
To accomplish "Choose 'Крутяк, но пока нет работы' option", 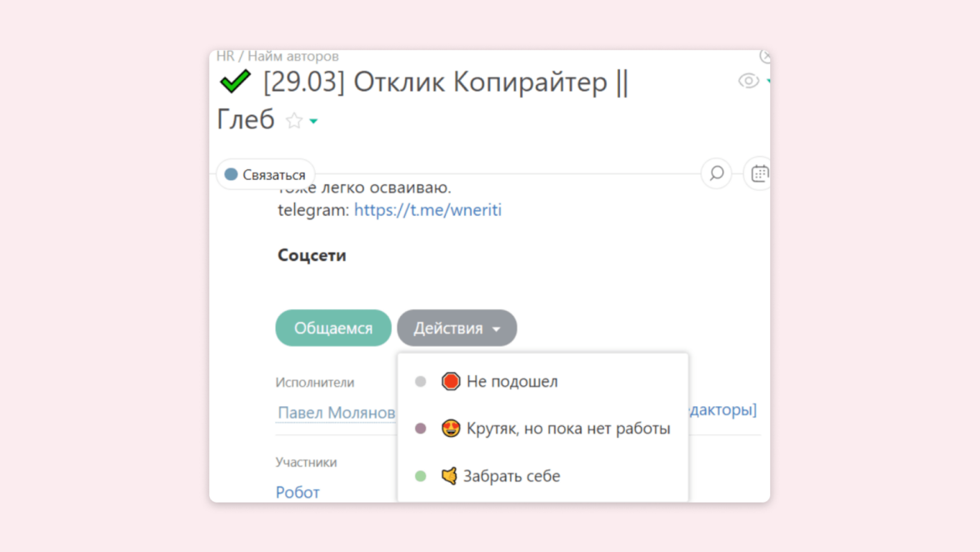I will [567, 429].
